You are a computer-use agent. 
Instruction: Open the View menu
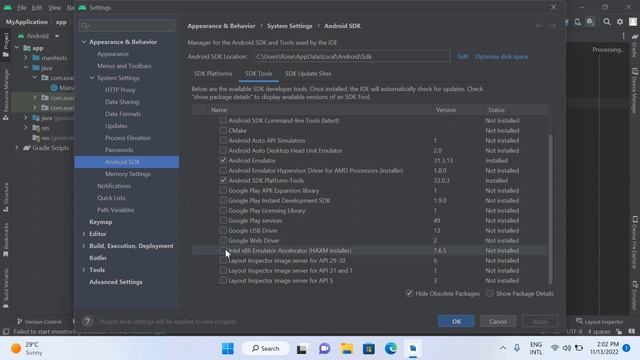(x=54, y=8)
